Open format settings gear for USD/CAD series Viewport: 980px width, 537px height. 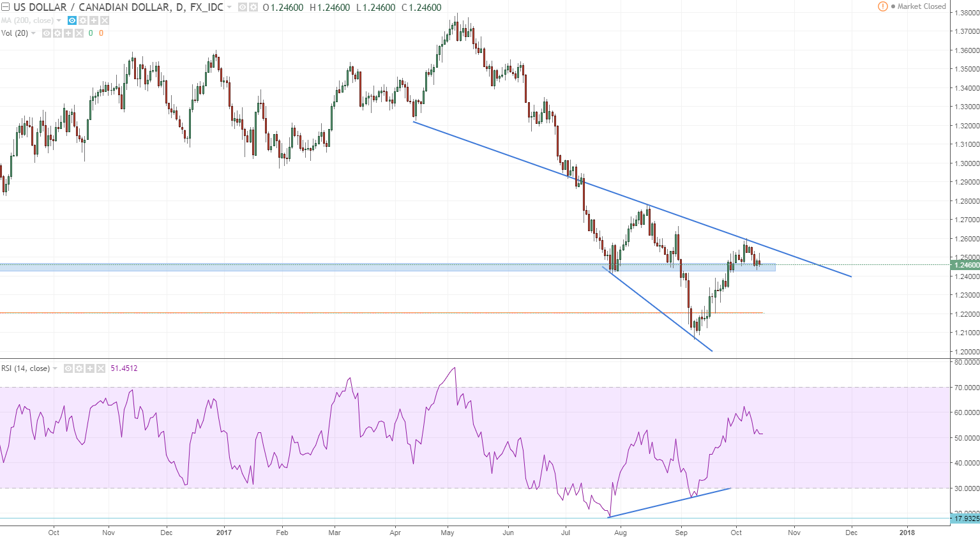[253, 8]
